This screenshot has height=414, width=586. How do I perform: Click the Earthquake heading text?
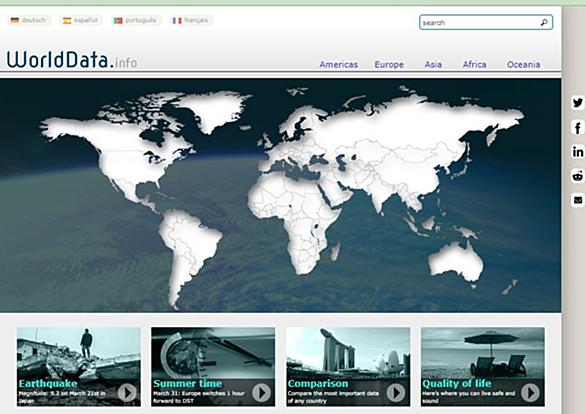click(x=48, y=384)
